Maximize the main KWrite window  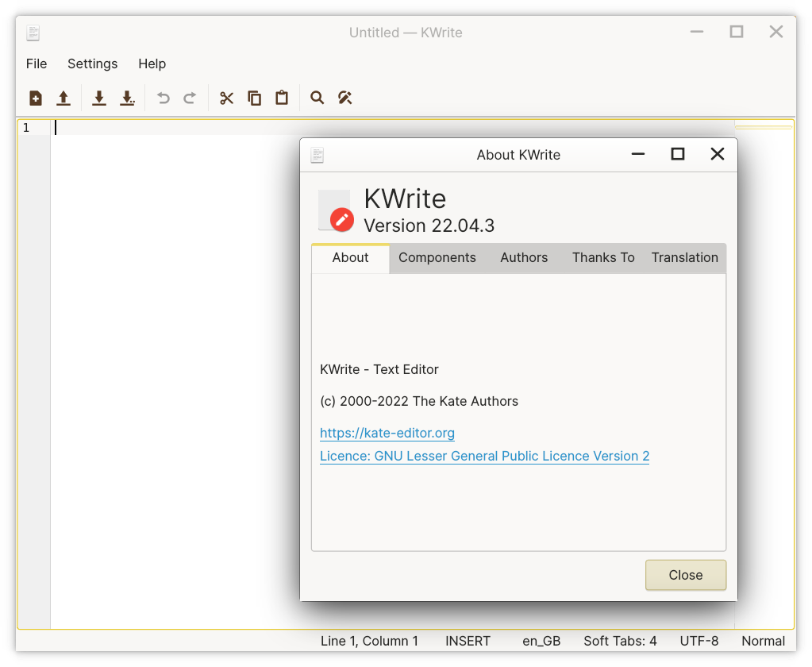(737, 32)
